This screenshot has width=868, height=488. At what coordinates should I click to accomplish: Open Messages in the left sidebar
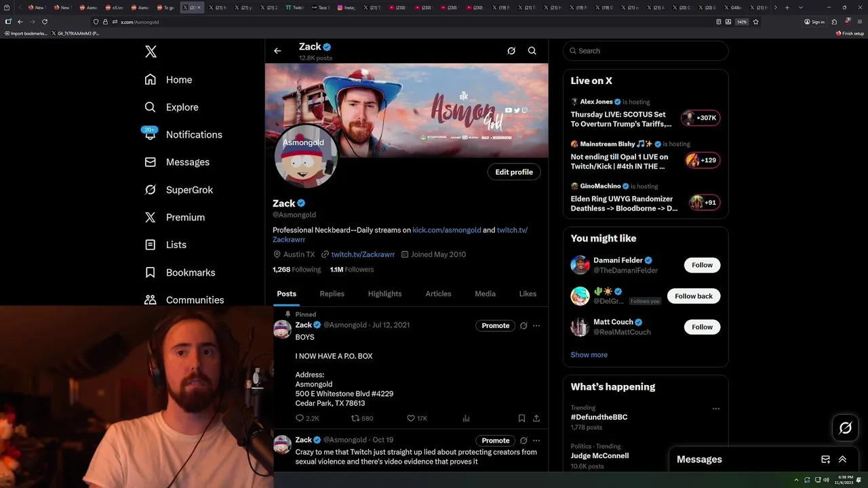pos(177,162)
